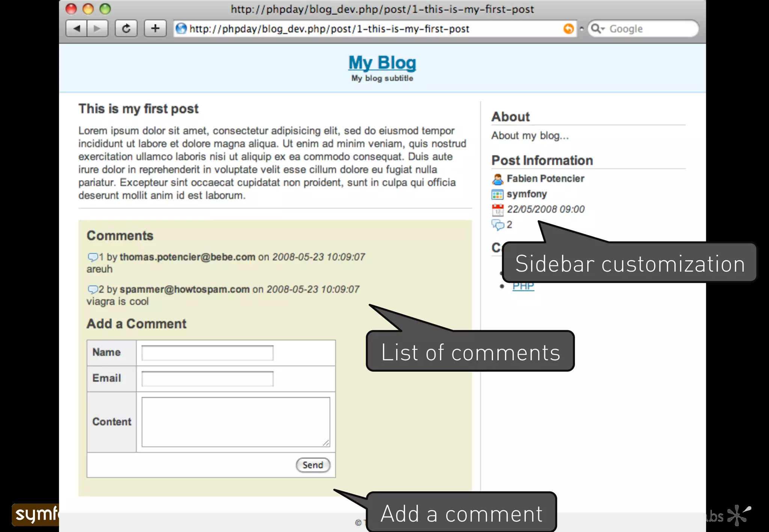The width and height of the screenshot is (769, 532).
Task: Click the 'Fabien Potencier' author name
Action: pos(545,179)
